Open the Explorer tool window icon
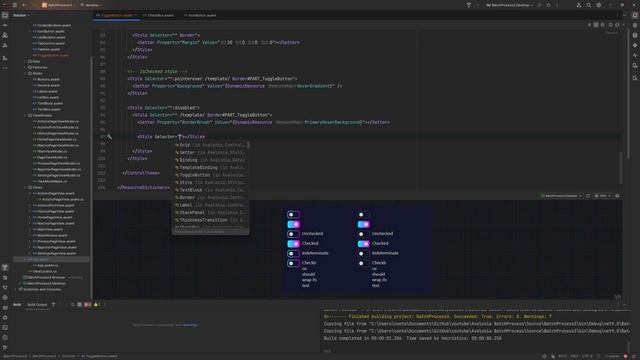The image size is (640, 360). point(5,15)
